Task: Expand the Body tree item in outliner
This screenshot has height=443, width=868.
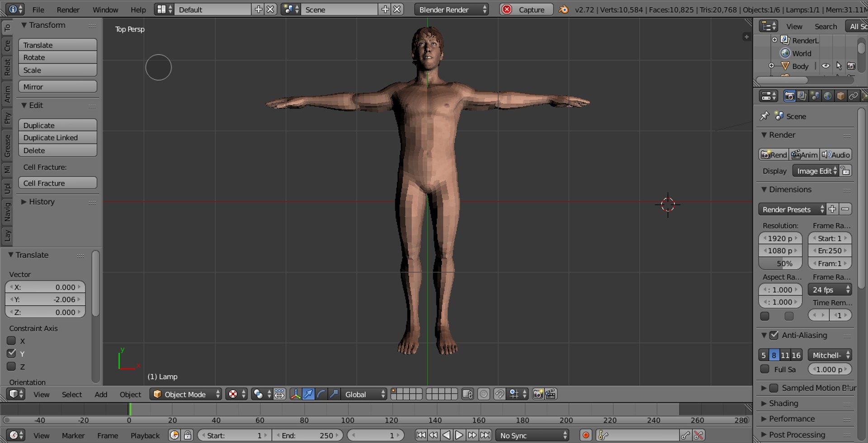Action: coord(772,66)
